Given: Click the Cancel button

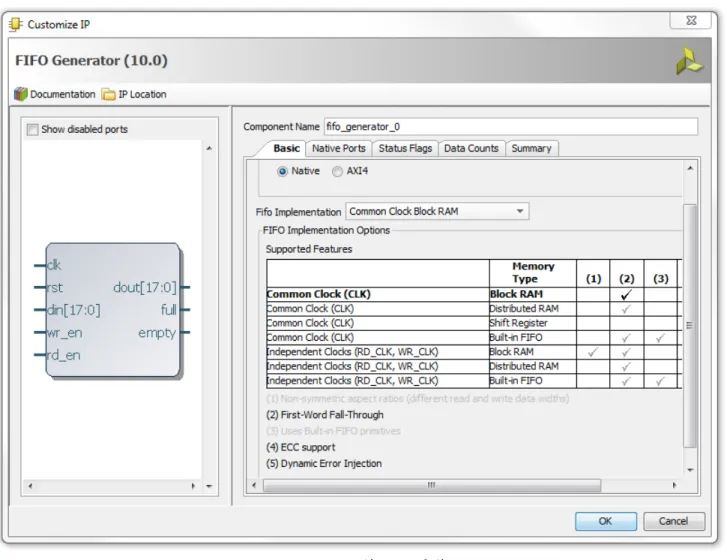Looking at the screenshot, I should [673, 521].
